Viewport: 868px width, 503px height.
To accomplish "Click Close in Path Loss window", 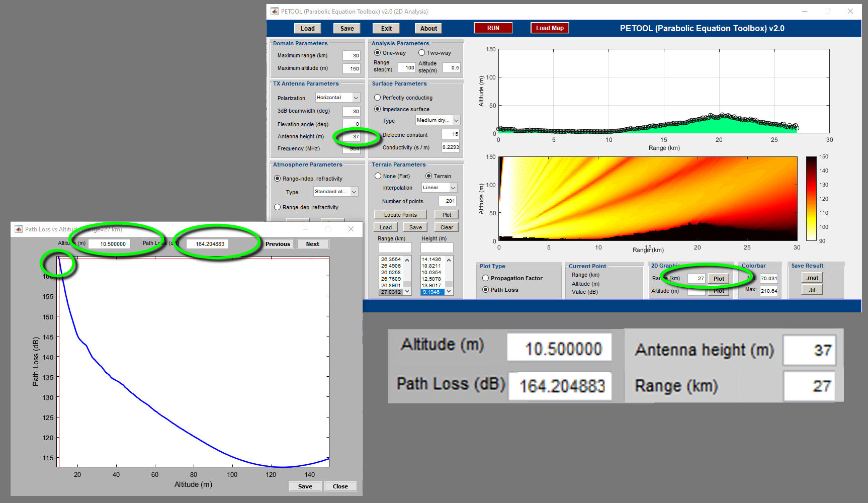I will pyautogui.click(x=340, y=486).
